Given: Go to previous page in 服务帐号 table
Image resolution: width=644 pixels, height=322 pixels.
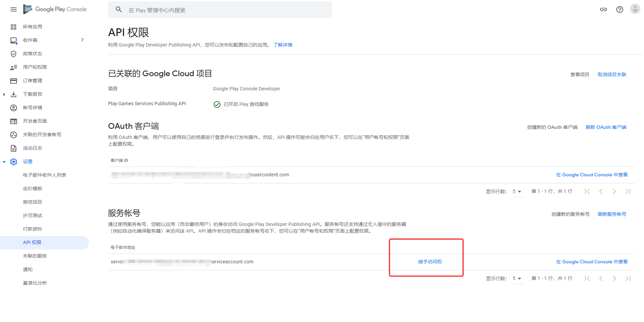Looking at the screenshot, I should coord(601,279).
